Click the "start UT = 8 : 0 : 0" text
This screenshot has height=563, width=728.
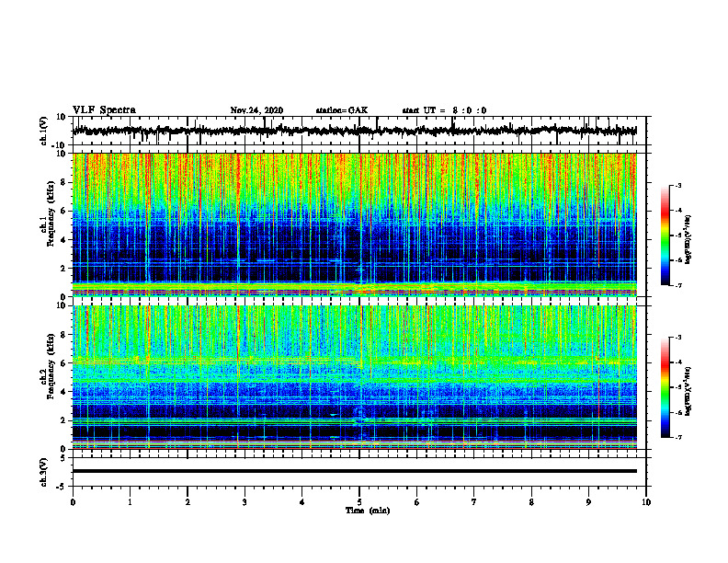(444, 110)
